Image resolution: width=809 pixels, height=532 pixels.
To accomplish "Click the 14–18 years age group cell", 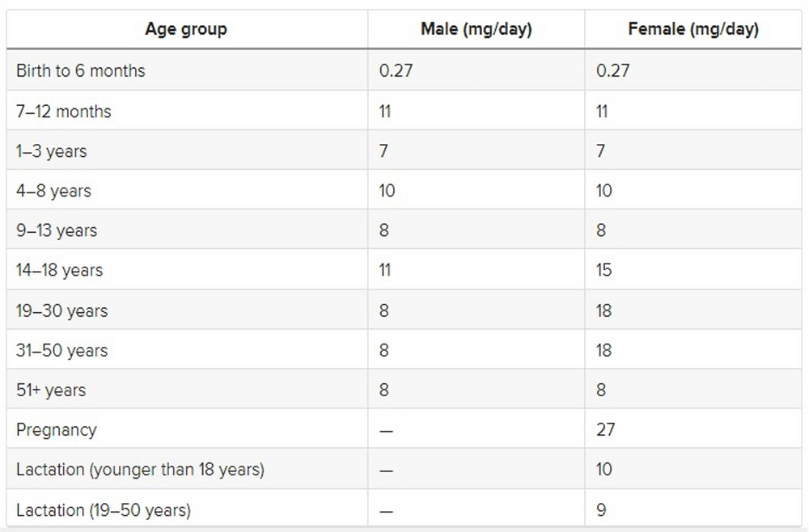I will 59,270.
